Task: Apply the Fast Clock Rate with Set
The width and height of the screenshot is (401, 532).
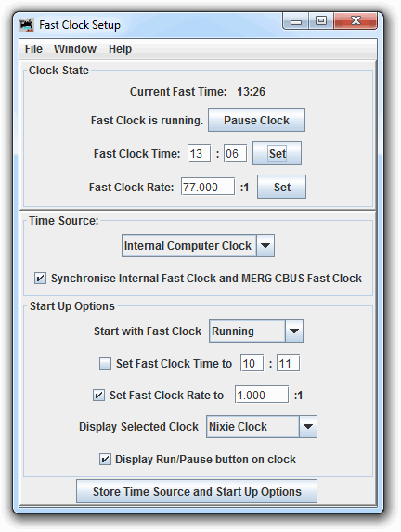Action: [281, 187]
